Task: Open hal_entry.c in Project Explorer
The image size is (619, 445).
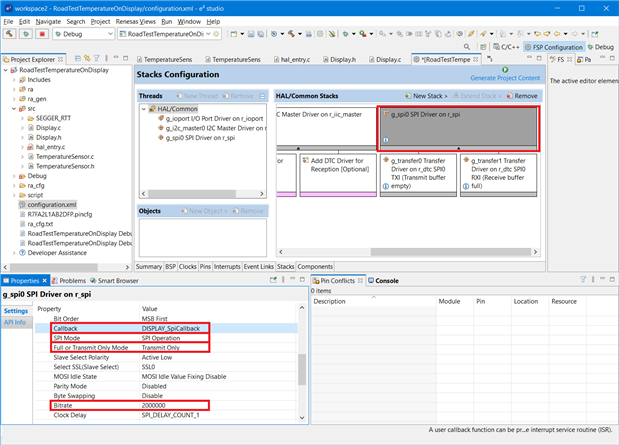Action: (51, 147)
